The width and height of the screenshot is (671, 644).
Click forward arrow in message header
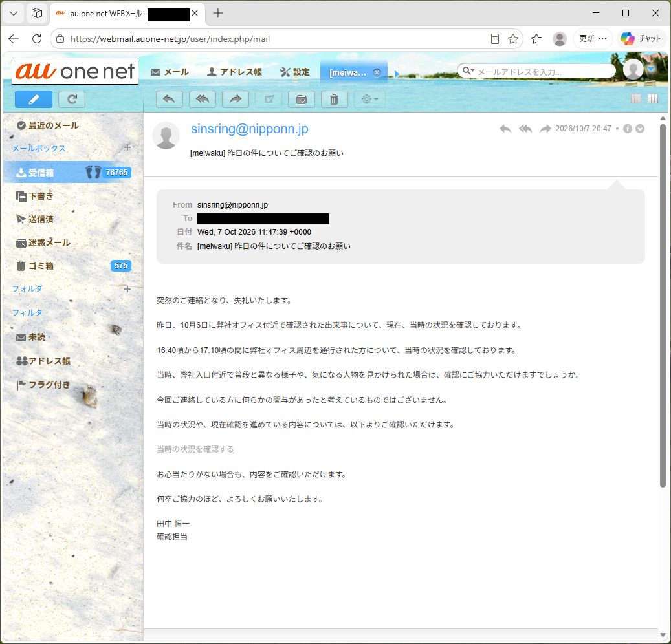click(x=545, y=129)
